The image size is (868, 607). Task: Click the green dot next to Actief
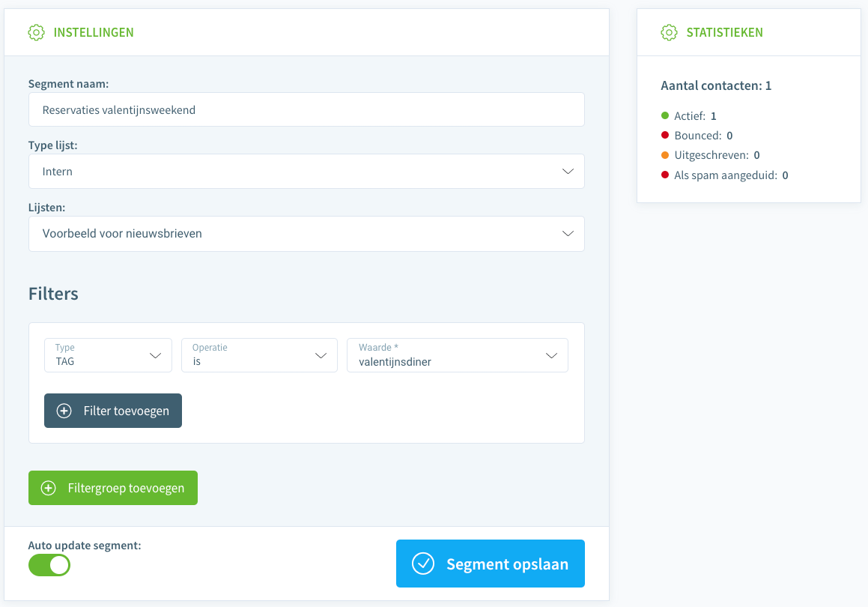(665, 115)
